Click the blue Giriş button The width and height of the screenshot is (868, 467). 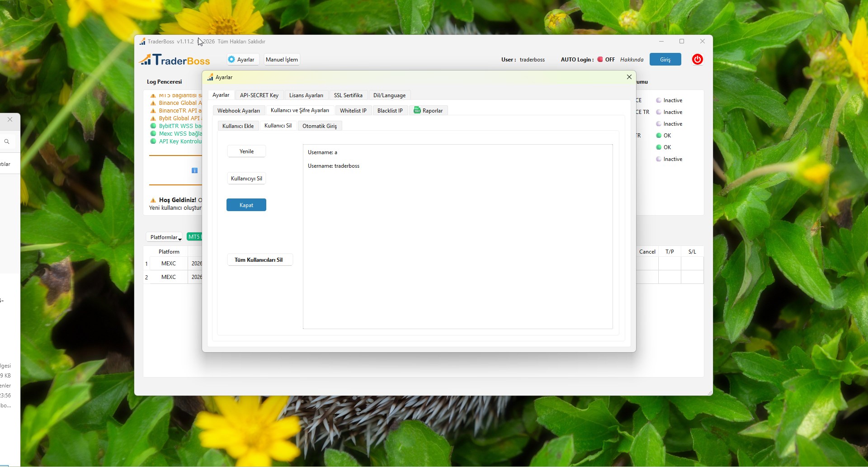tap(665, 59)
